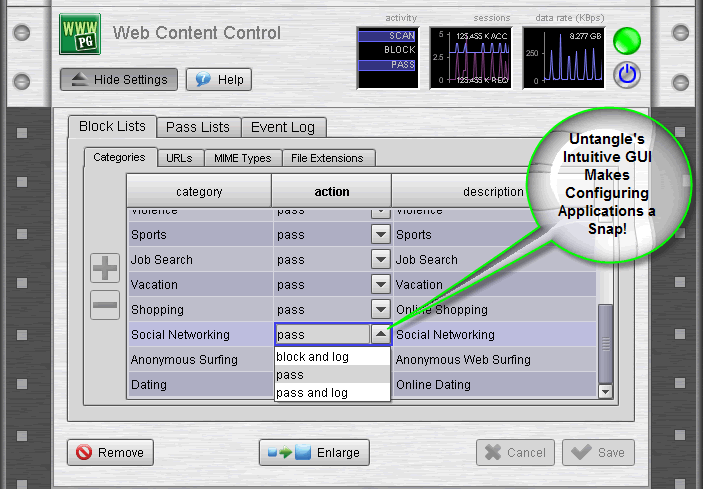This screenshot has width=703, height=489.
Task: Open the MIME Types sub-tab
Action: [241, 158]
